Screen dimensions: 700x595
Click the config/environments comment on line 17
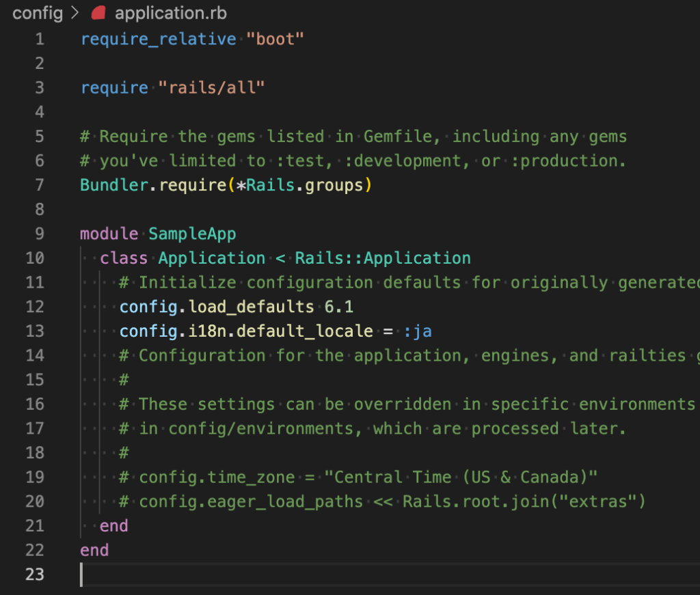373,428
